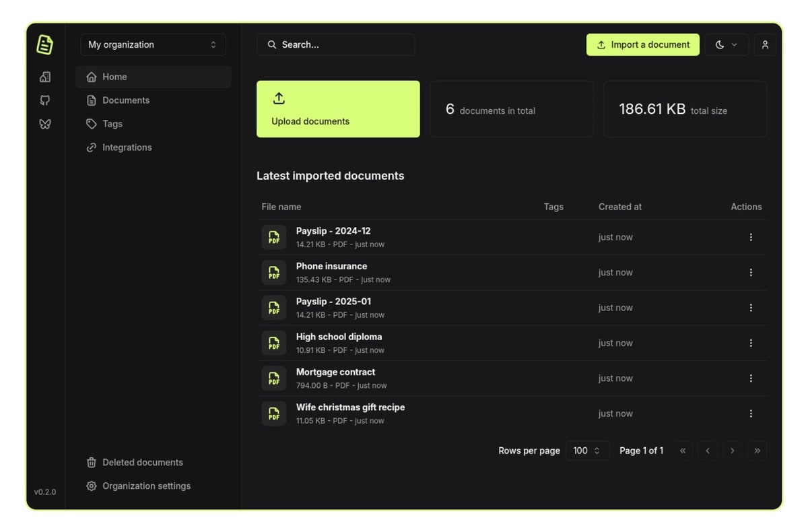Open the organizations building icon in left rail

(x=45, y=77)
